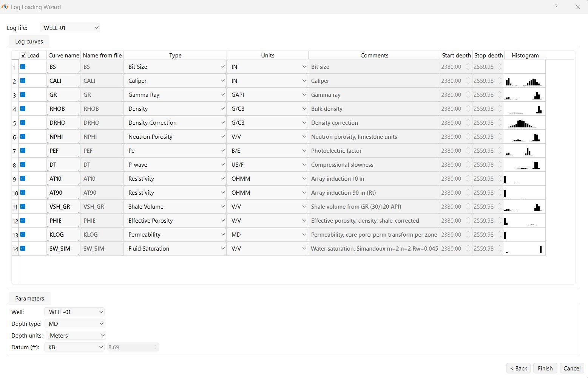
Task: Click the 'Photoelectric factor' comment cell
Action: (x=374, y=150)
